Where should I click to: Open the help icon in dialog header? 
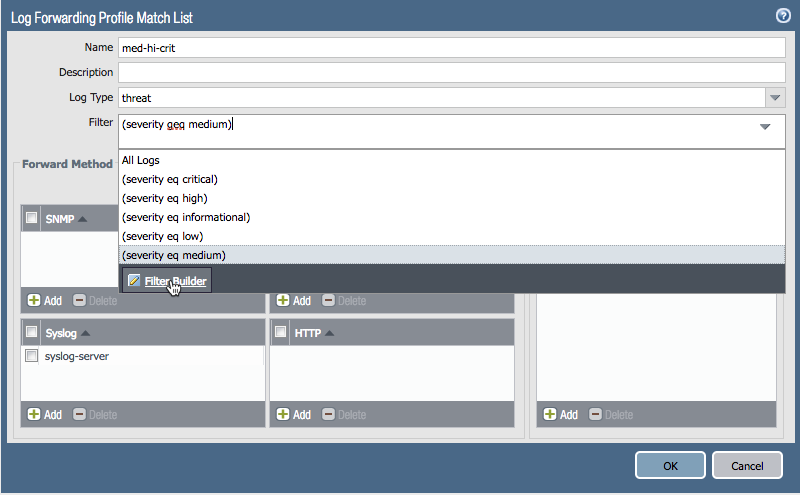coord(783,16)
